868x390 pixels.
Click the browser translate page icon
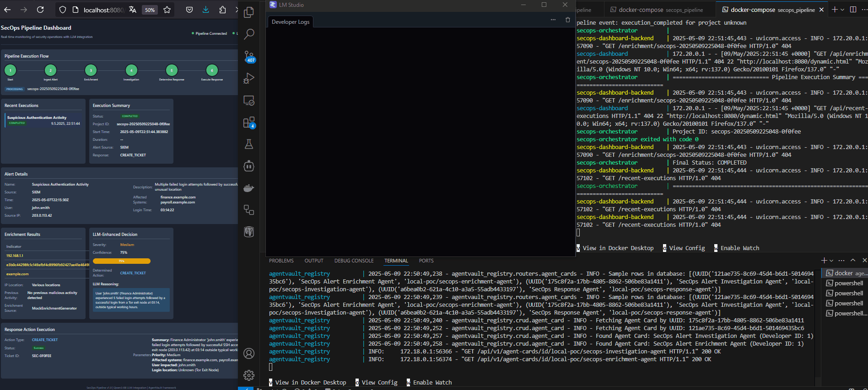(133, 10)
